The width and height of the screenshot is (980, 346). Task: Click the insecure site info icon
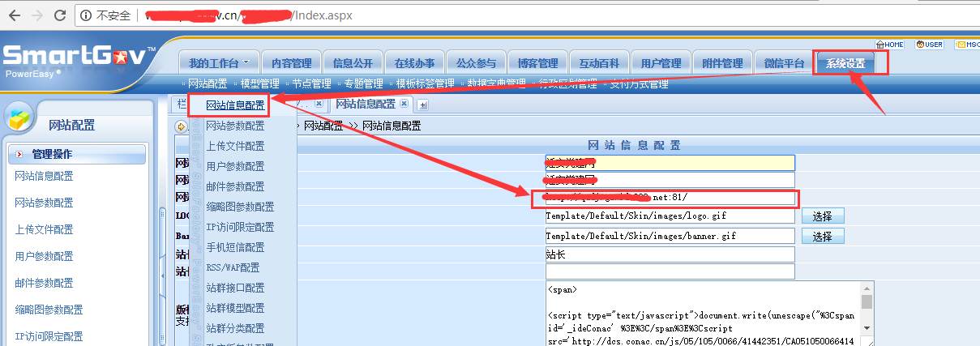point(87,15)
